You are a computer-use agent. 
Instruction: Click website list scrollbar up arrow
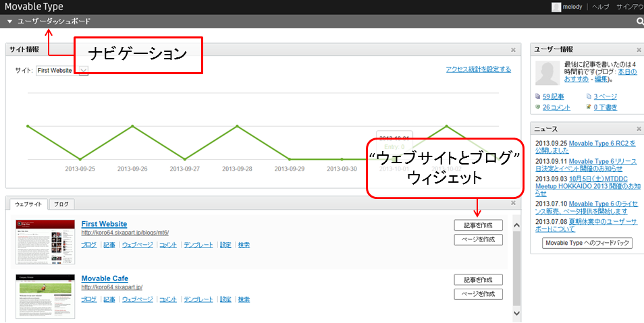(x=516, y=225)
